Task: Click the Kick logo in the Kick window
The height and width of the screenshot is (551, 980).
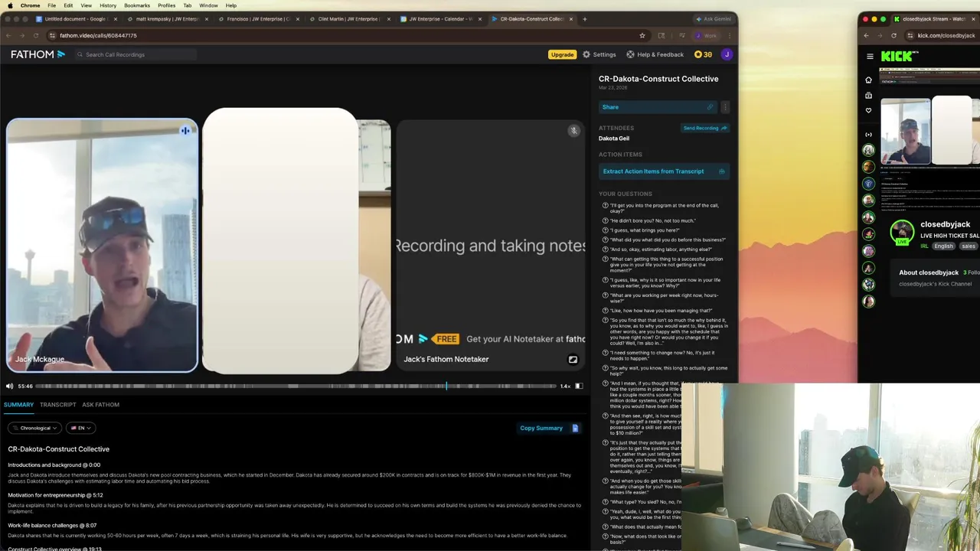Action: [x=897, y=56]
